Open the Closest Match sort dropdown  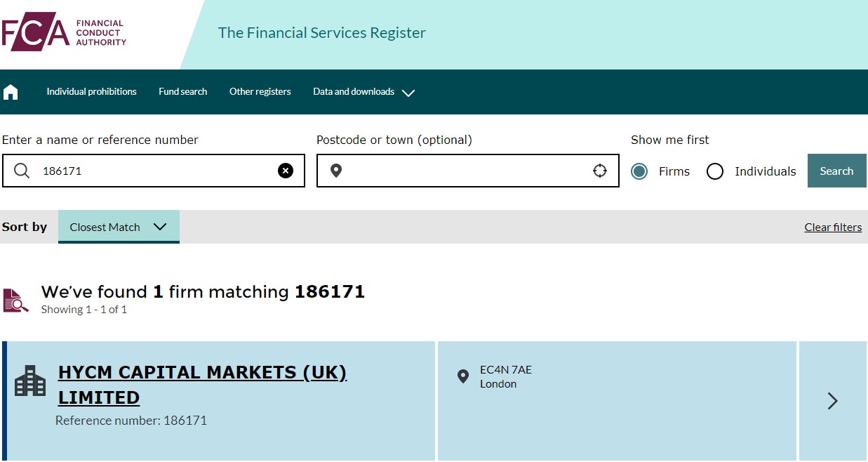click(x=119, y=227)
